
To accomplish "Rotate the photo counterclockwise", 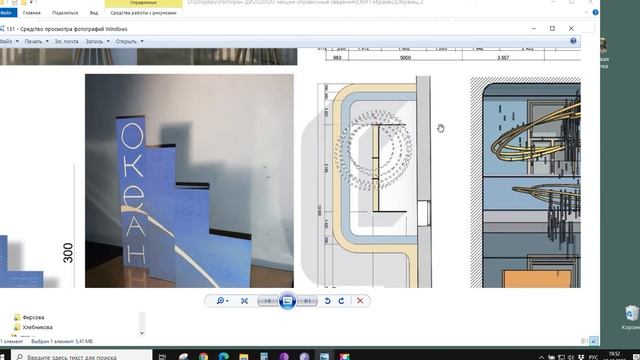I will click(x=327, y=301).
